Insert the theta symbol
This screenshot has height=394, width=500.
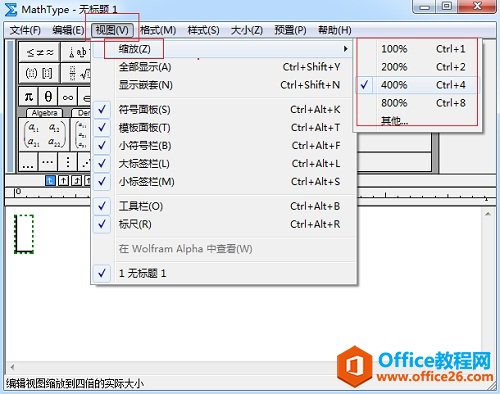coord(48,97)
